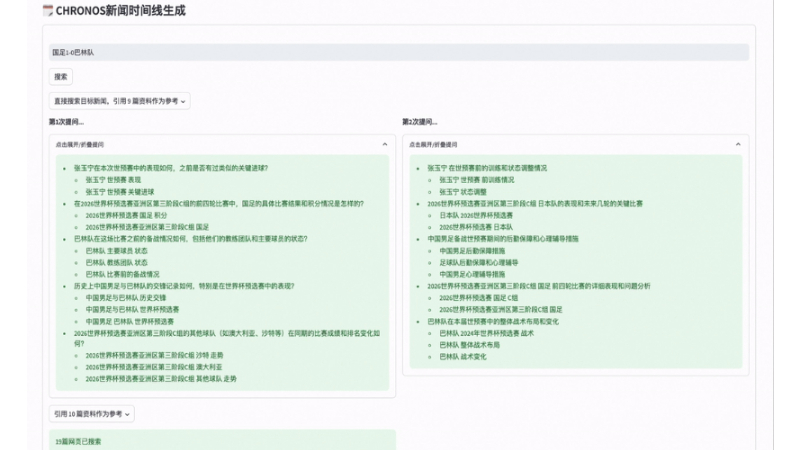This screenshot has height=450, width=800.
Task: Select question about C组的其他球队（如澳大利亚、沙特等）
Action: tap(227, 338)
